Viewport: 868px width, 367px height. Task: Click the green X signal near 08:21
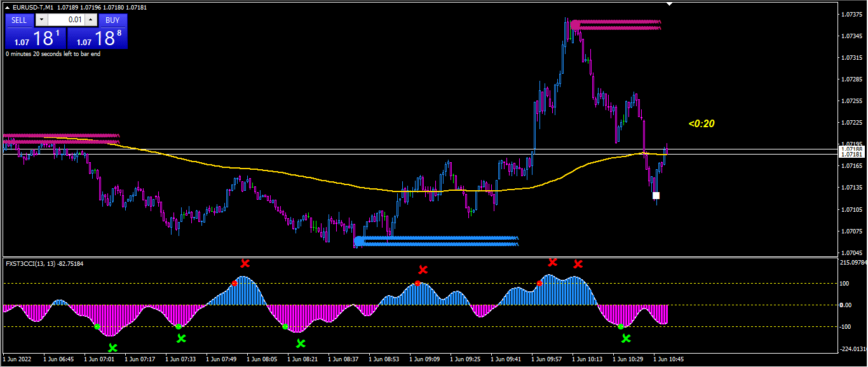pyautogui.click(x=301, y=343)
